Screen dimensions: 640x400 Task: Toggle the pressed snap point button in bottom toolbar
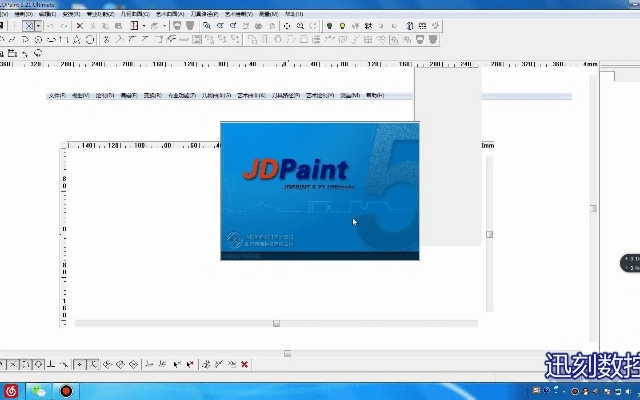coord(79,364)
